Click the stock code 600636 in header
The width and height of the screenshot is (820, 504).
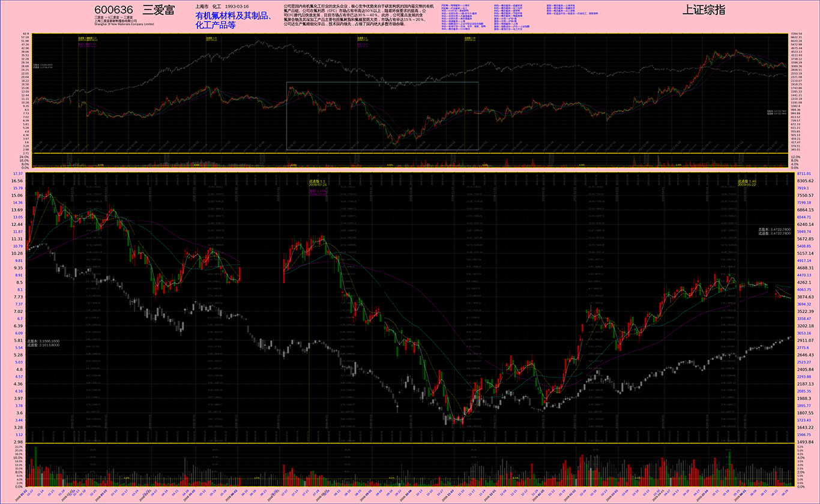click(114, 10)
